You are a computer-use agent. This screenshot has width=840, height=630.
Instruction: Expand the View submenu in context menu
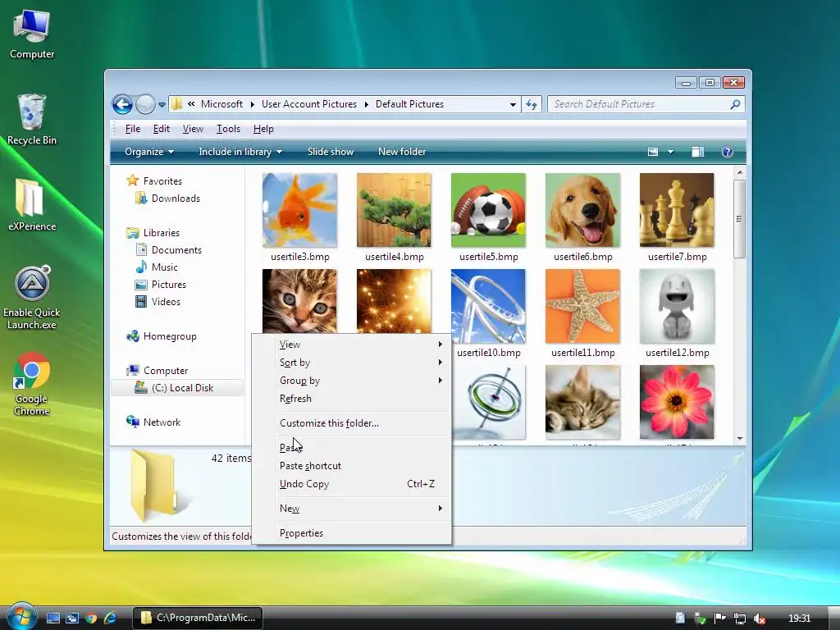click(351, 345)
